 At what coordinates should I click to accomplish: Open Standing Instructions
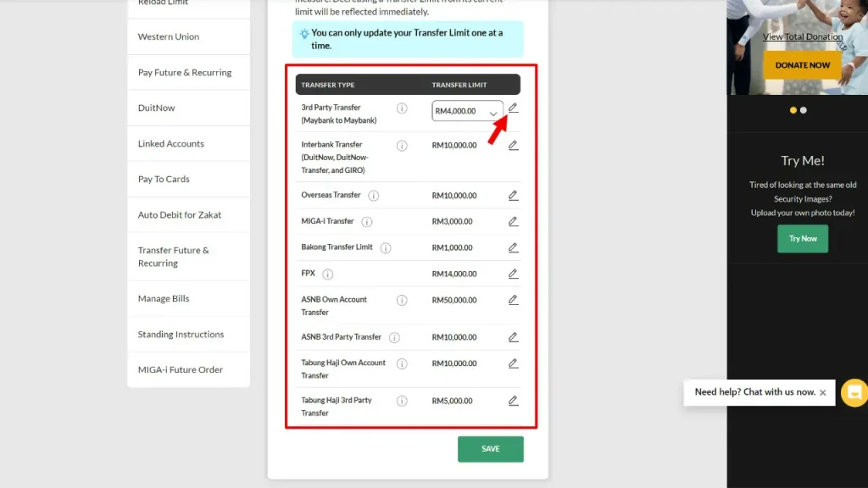click(189, 334)
